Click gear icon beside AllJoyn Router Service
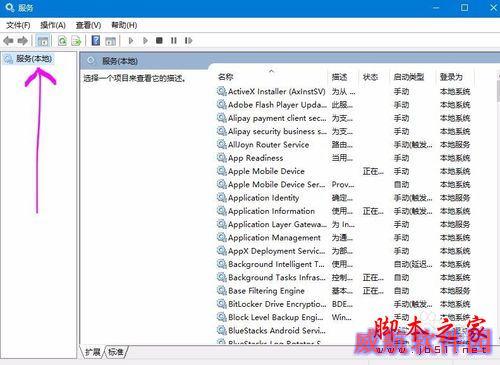The image size is (500, 365). pos(222,144)
